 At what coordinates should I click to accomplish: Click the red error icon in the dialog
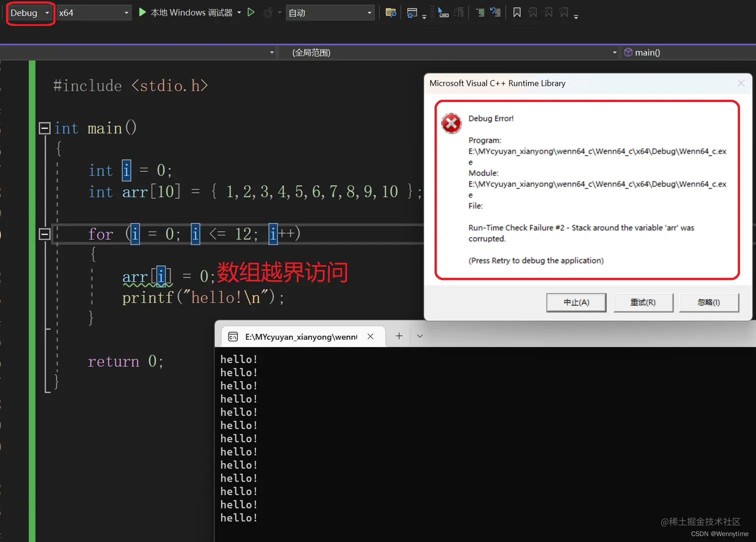[451, 123]
